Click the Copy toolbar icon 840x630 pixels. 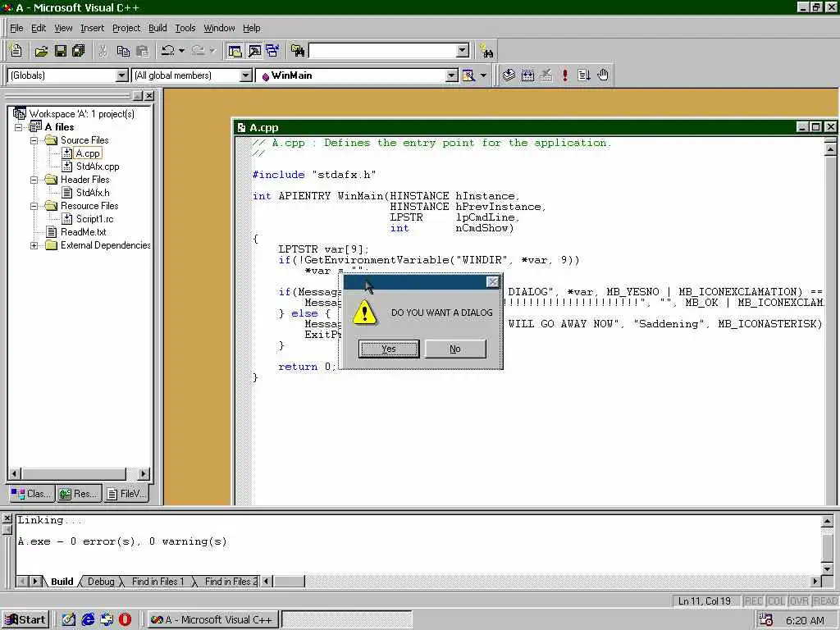pyautogui.click(x=123, y=51)
